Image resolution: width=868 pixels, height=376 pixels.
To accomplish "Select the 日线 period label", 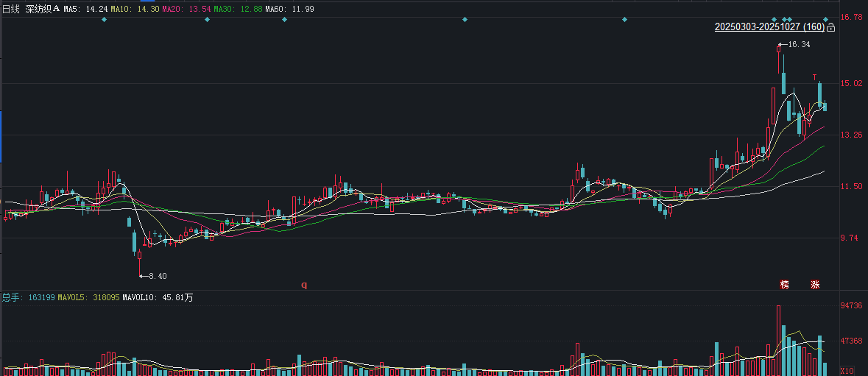I will 11,9.
